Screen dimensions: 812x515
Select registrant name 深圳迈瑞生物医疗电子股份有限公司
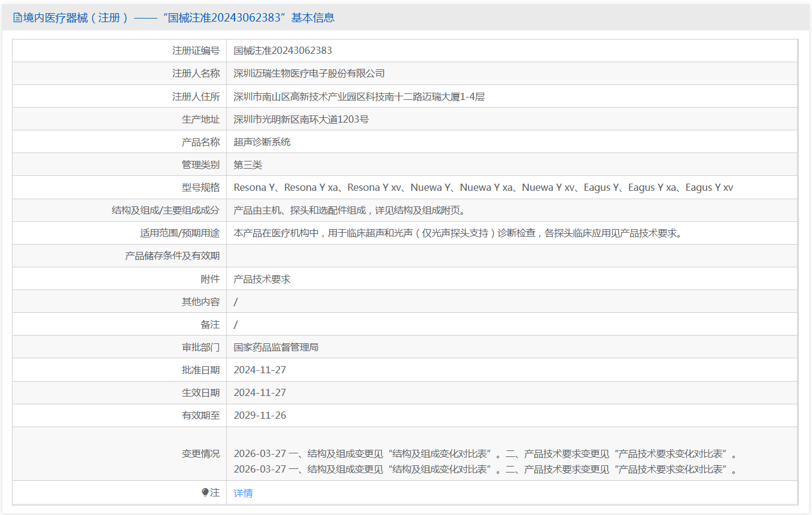point(309,74)
